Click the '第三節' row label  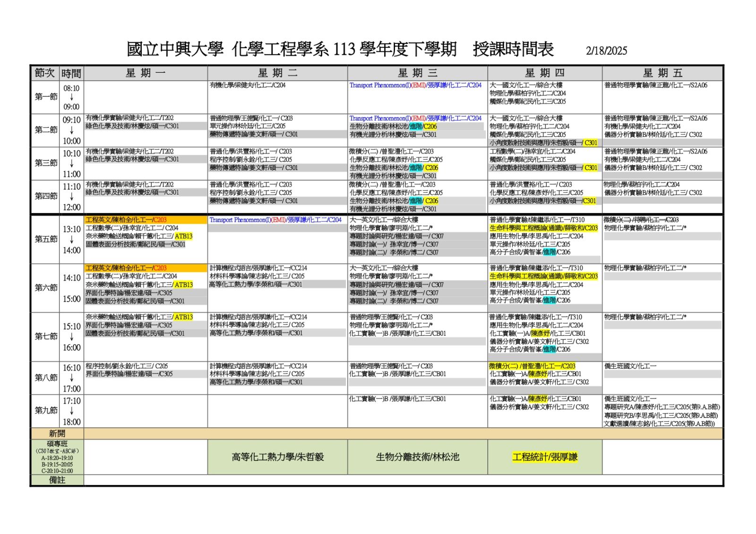[46, 163]
